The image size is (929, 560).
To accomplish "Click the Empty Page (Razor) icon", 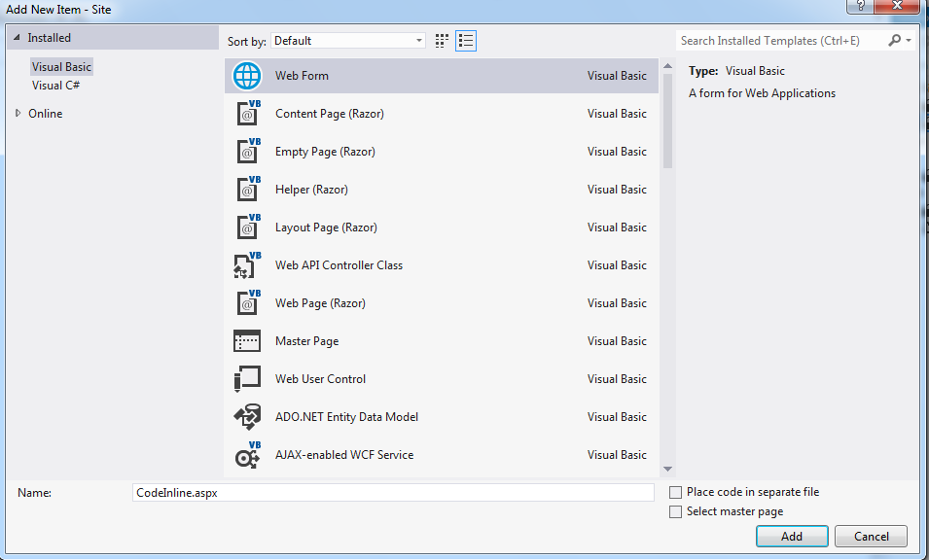I will (248, 151).
